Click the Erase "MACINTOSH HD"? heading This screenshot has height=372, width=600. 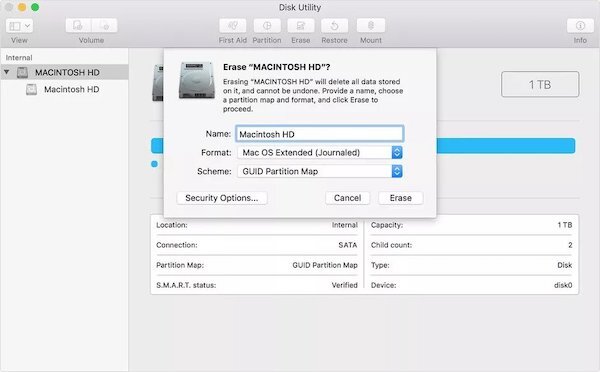click(x=276, y=67)
